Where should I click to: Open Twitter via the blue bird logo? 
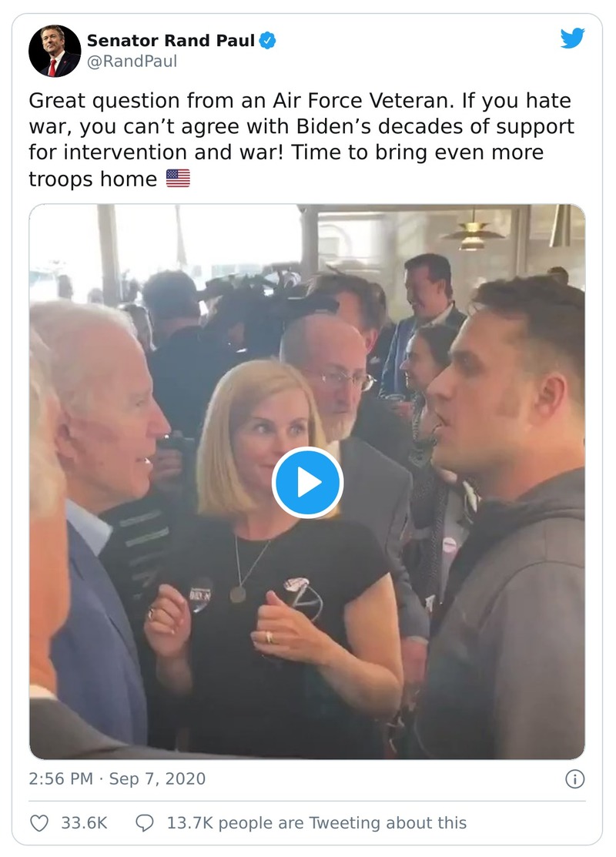572,38
